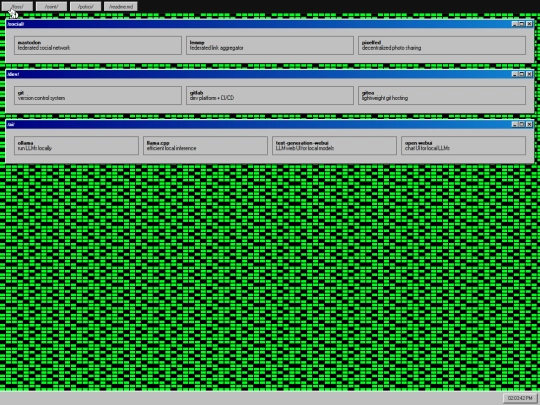Open the text-generation-webui card

coord(334,146)
